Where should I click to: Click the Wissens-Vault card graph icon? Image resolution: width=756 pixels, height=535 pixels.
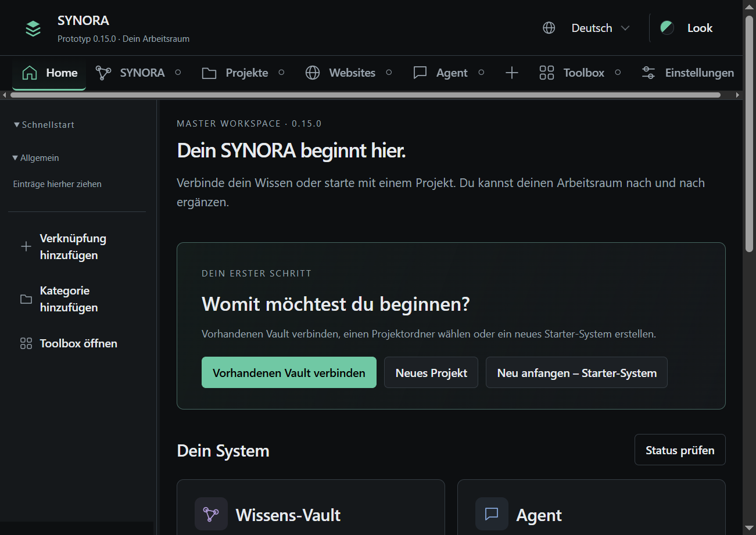pyautogui.click(x=211, y=514)
